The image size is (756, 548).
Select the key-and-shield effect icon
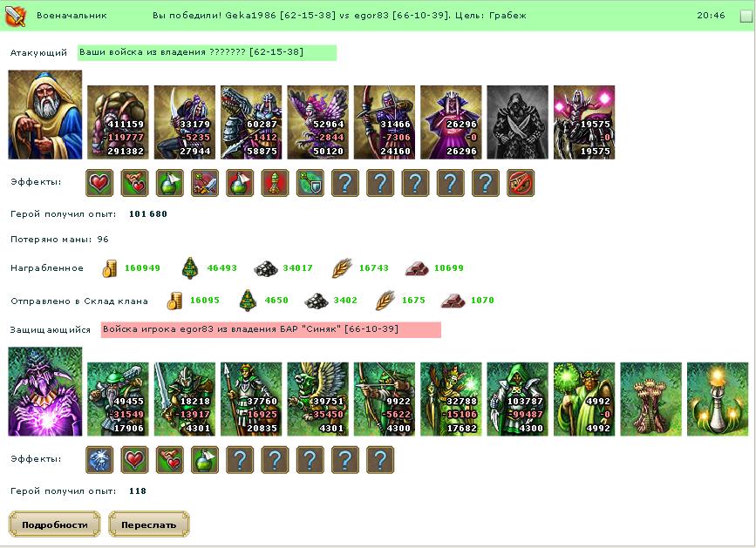click(310, 183)
